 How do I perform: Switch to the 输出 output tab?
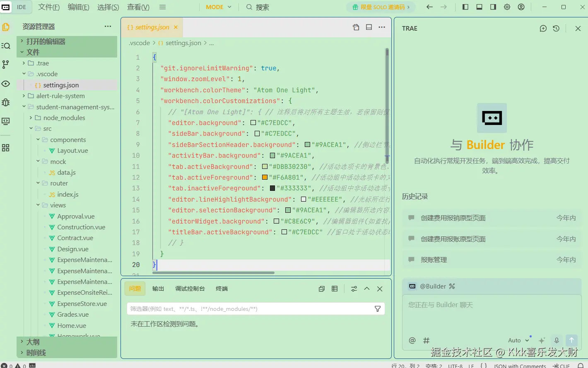coord(158,289)
